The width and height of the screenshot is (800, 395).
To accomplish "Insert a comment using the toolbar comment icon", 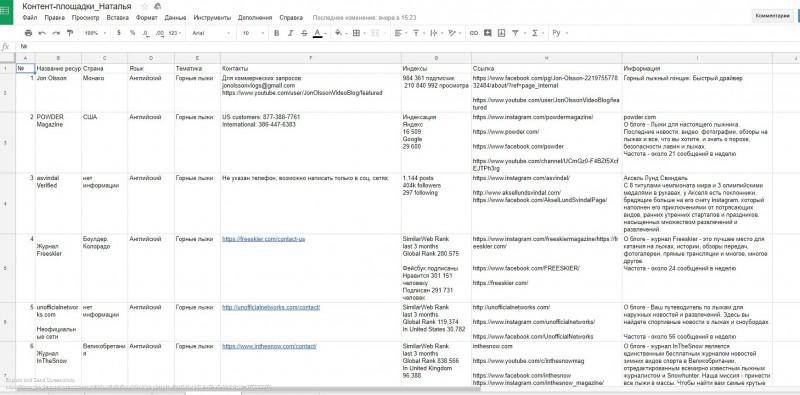I will click(x=488, y=33).
